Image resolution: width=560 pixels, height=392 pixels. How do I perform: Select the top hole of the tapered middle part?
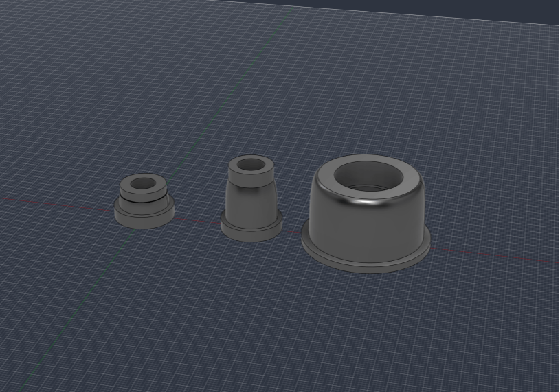coord(251,165)
